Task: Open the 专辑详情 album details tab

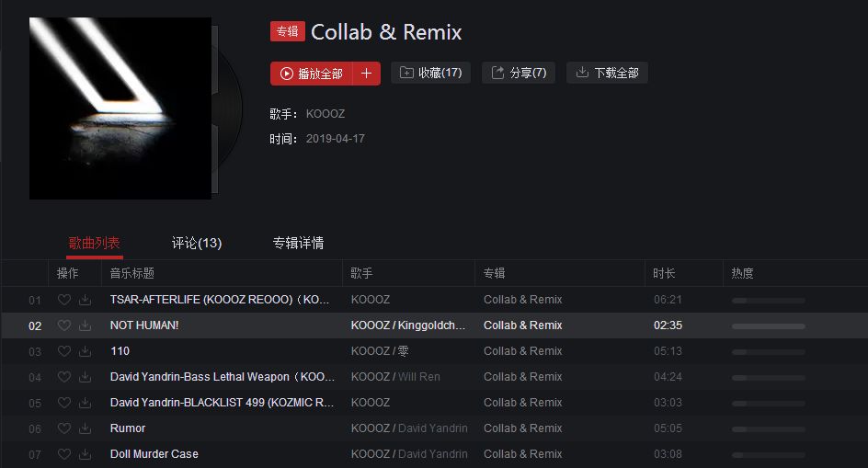Action: pyautogui.click(x=298, y=243)
